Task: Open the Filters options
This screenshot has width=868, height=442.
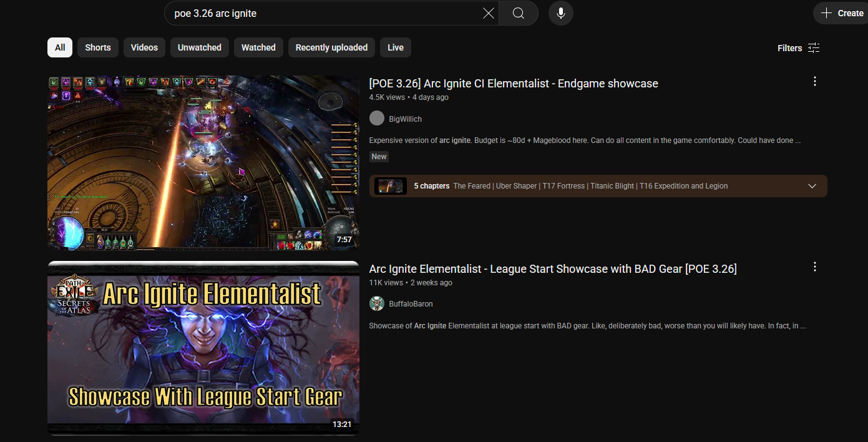Action: pos(799,48)
